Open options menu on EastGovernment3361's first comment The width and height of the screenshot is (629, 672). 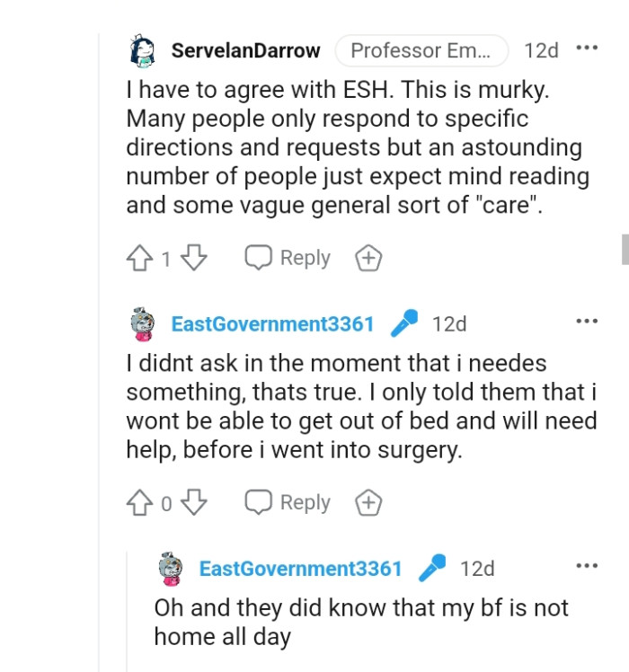coord(587,321)
